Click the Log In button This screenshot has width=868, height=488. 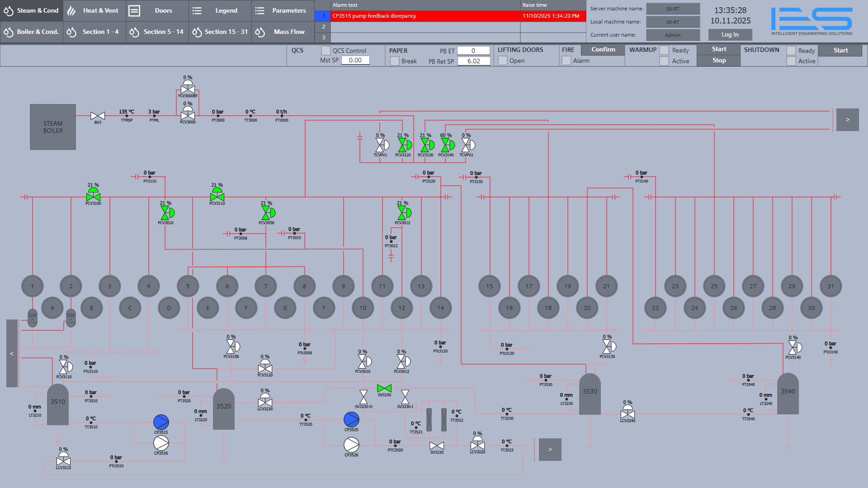[730, 35]
